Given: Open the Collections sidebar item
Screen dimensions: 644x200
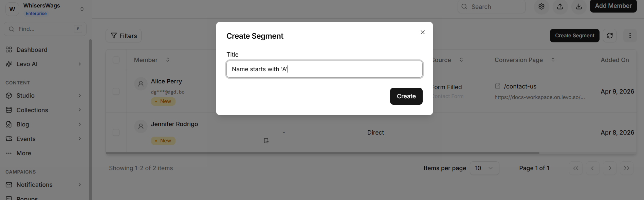Looking at the screenshot, I should coord(32,110).
